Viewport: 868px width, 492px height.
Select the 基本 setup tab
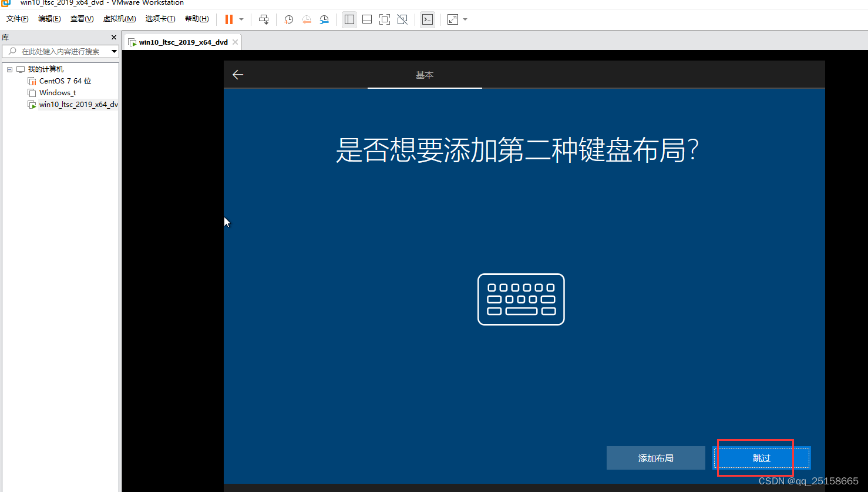pos(425,75)
